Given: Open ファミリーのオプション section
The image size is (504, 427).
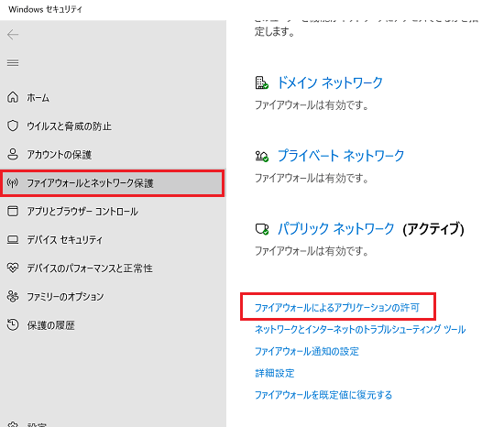Looking at the screenshot, I should pyautogui.click(x=65, y=296).
